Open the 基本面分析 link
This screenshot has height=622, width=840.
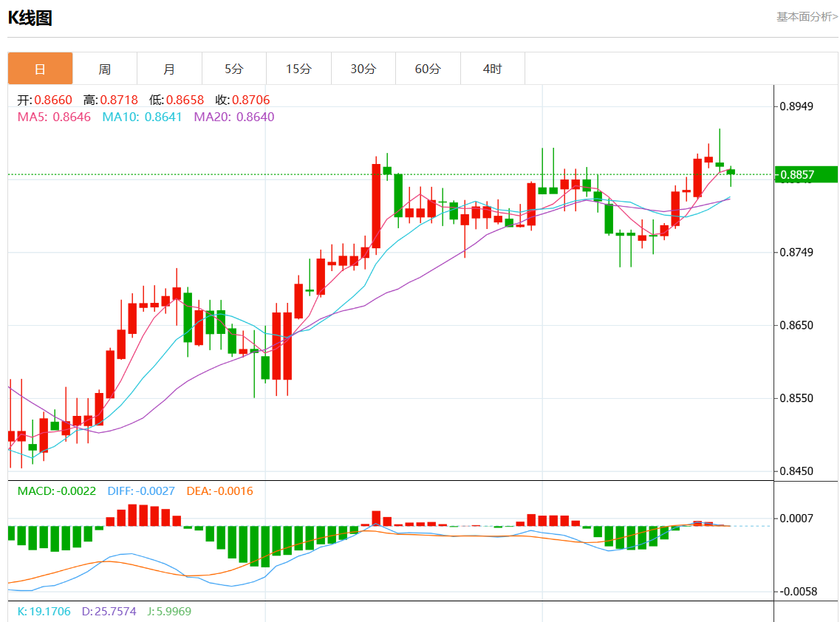click(x=806, y=16)
